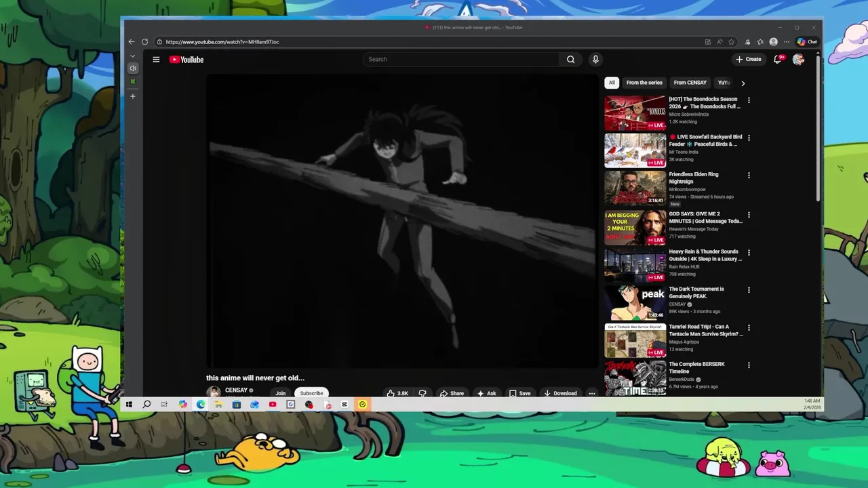This screenshot has height=488, width=868.
Task: Share the video
Action: coord(451,393)
